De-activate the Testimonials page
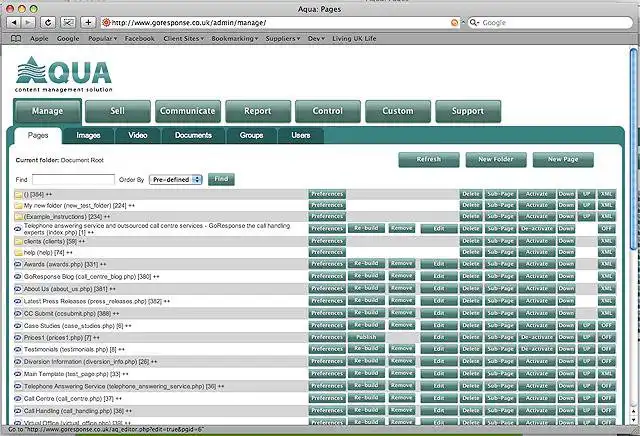This screenshot has width=640, height=436. [x=537, y=349]
